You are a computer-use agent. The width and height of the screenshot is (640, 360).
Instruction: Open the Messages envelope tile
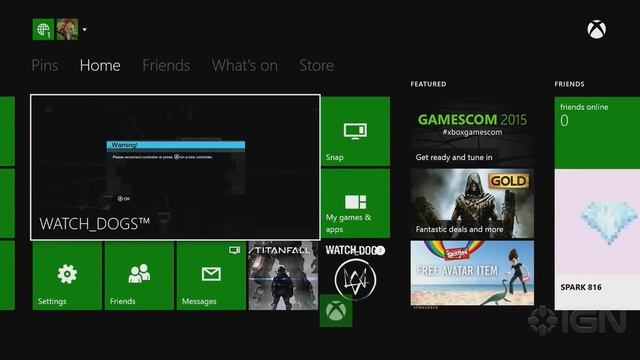coord(211,276)
